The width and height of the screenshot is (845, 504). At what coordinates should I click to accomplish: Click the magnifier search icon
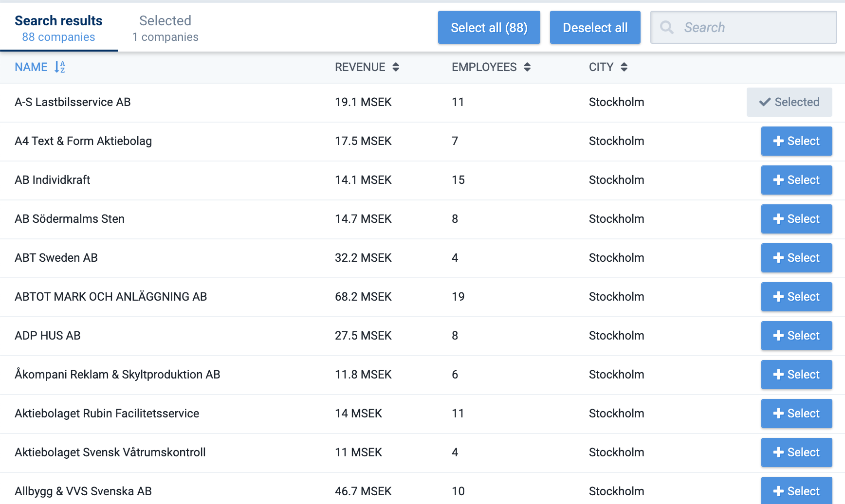[x=667, y=27]
